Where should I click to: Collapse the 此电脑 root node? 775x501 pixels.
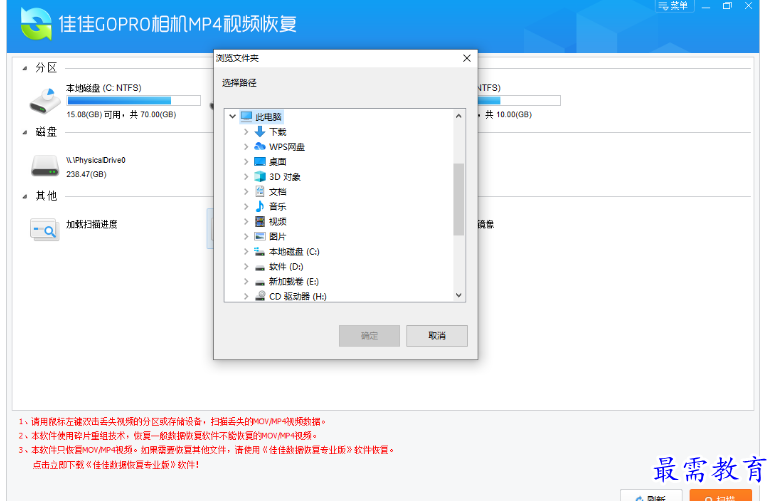232,117
